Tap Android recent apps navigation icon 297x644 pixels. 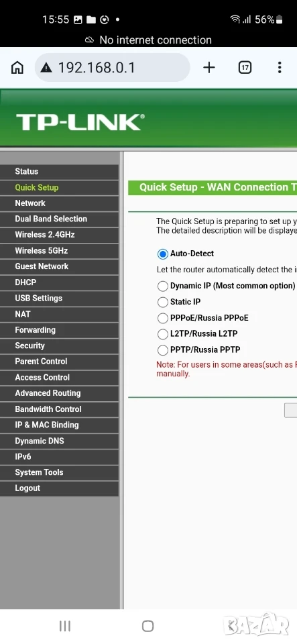[x=65, y=626]
